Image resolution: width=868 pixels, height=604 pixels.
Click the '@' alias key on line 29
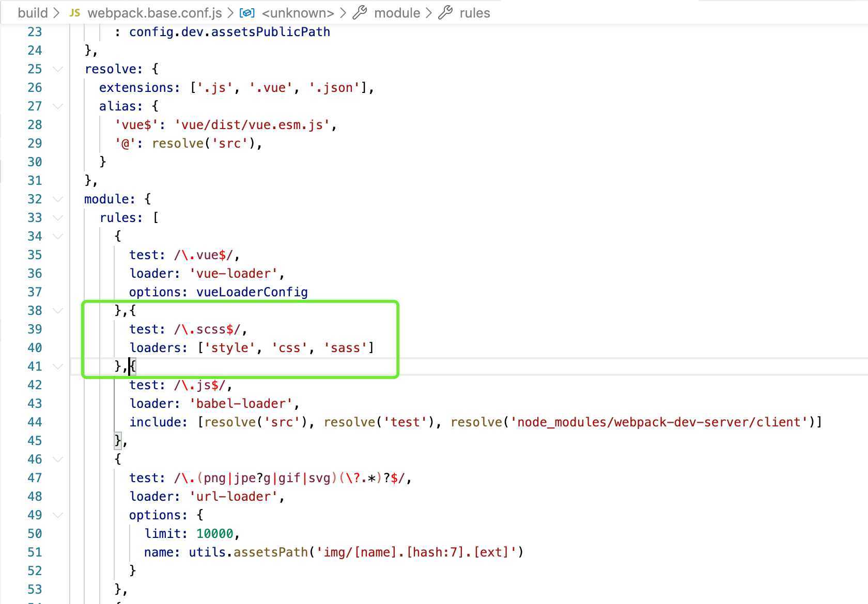click(126, 144)
